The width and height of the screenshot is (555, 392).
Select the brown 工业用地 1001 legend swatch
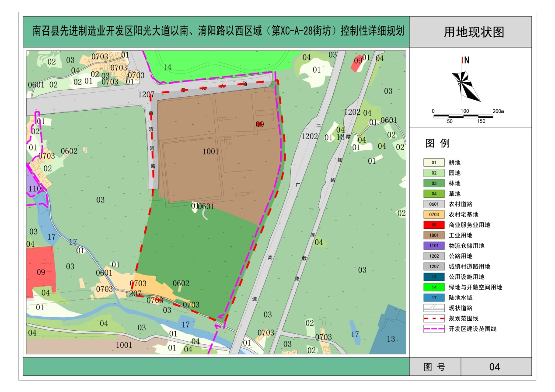point(434,235)
